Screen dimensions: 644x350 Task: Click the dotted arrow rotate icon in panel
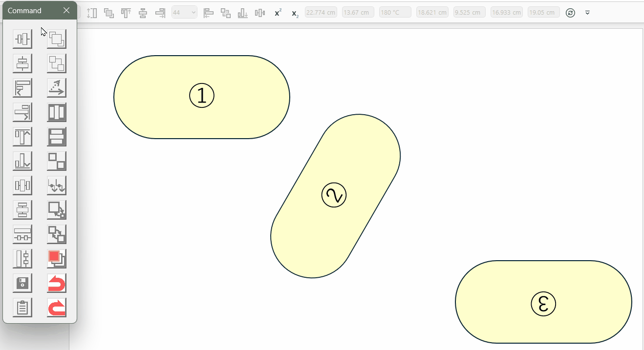click(x=57, y=88)
